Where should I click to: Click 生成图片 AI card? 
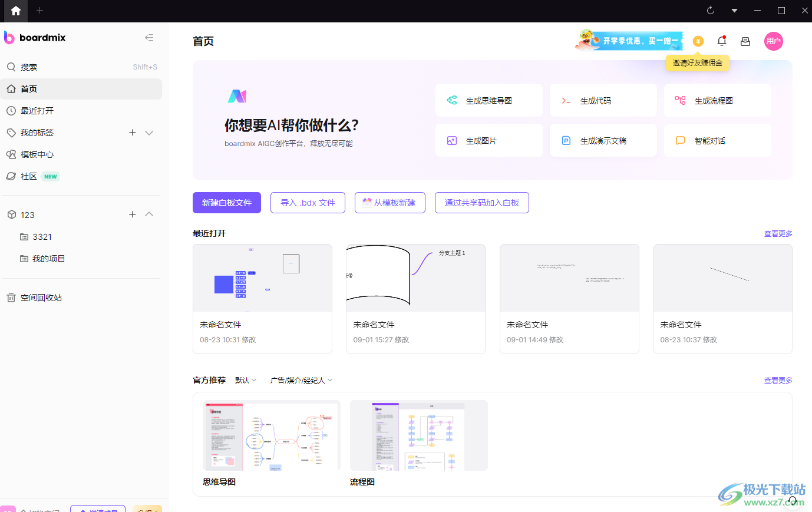pyautogui.click(x=489, y=140)
